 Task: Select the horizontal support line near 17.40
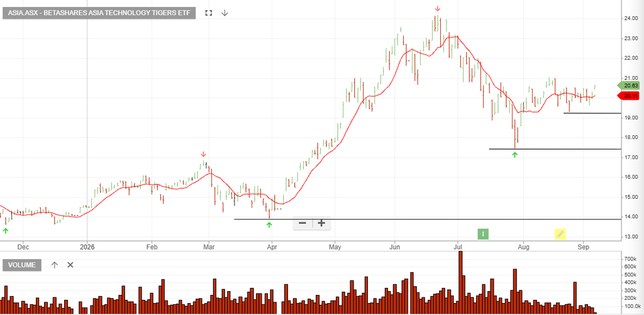[555, 148]
